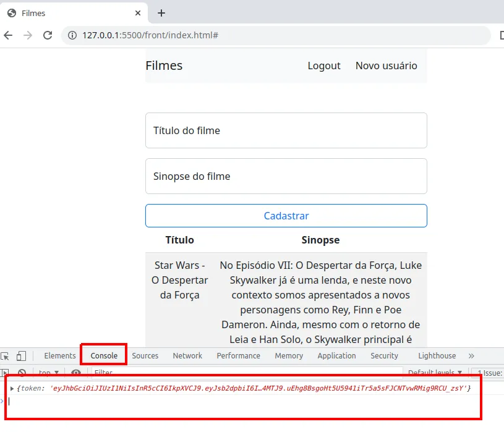Select the Filmes browser tab
This screenshot has height=432, width=504.
click(74, 13)
